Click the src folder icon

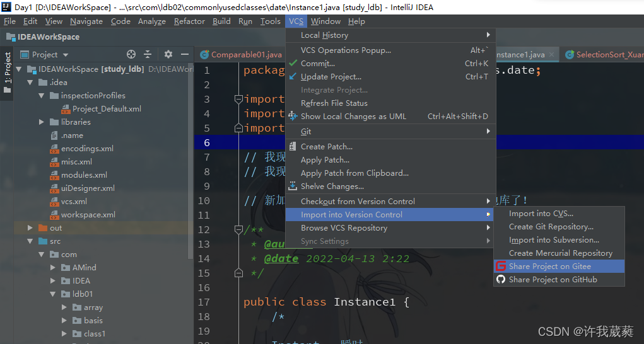(x=43, y=241)
